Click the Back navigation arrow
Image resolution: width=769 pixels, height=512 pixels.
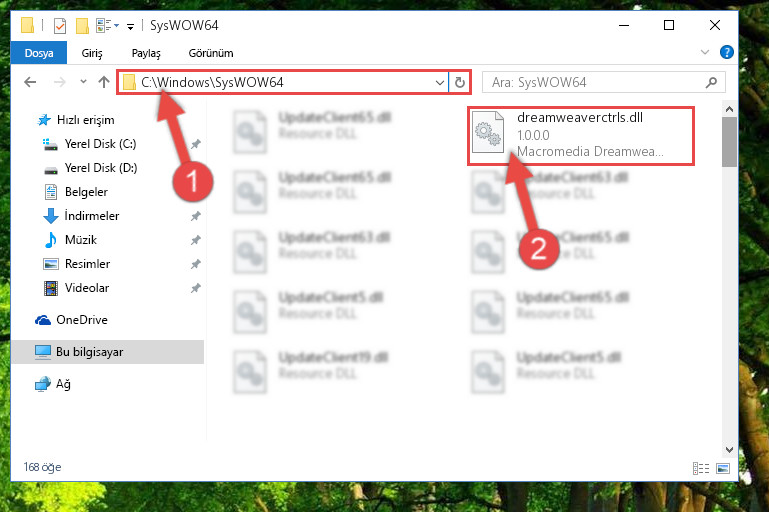coord(30,82)
